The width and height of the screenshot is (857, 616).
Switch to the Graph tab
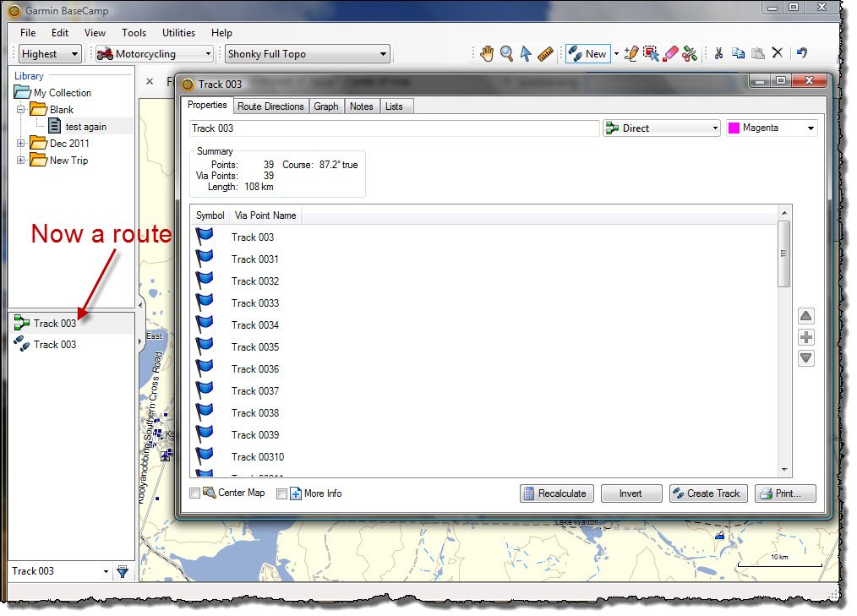point(326,106)
